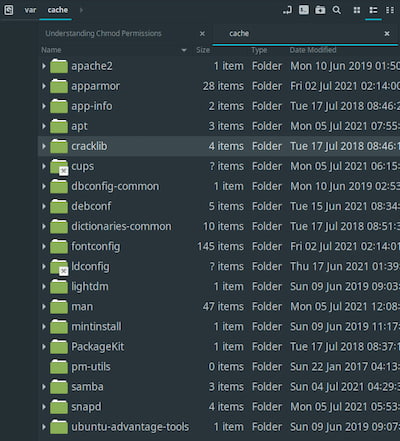The height and width of the screenshot is (441, 400).
Task: Click the debconf folder icon
Action: 59,206
